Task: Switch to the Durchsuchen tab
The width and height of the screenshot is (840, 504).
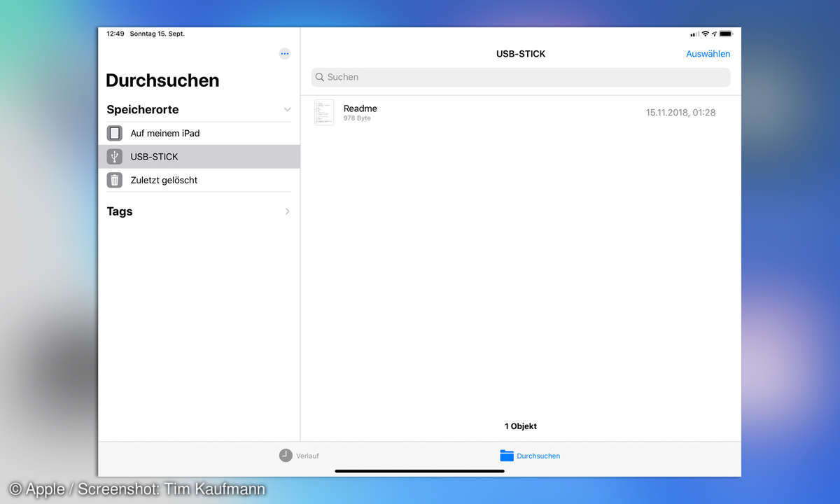Action: 530,456
